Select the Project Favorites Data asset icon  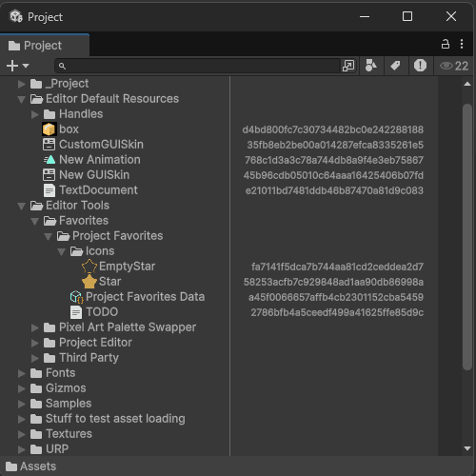pos(76,297)
